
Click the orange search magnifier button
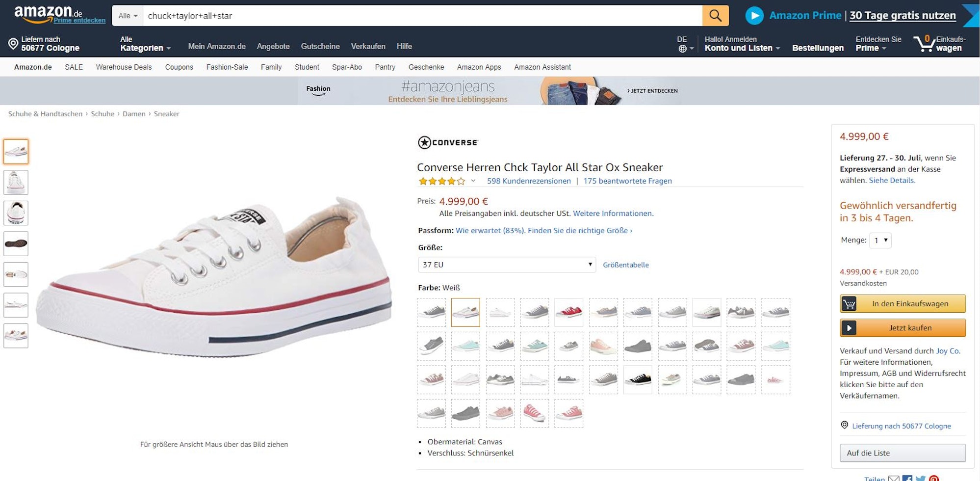[715, 16]
